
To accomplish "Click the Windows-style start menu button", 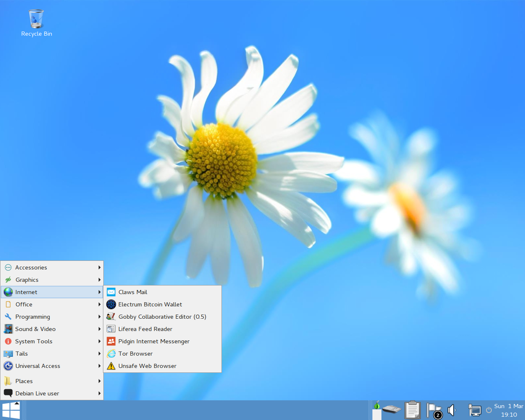I will (11, 410).
